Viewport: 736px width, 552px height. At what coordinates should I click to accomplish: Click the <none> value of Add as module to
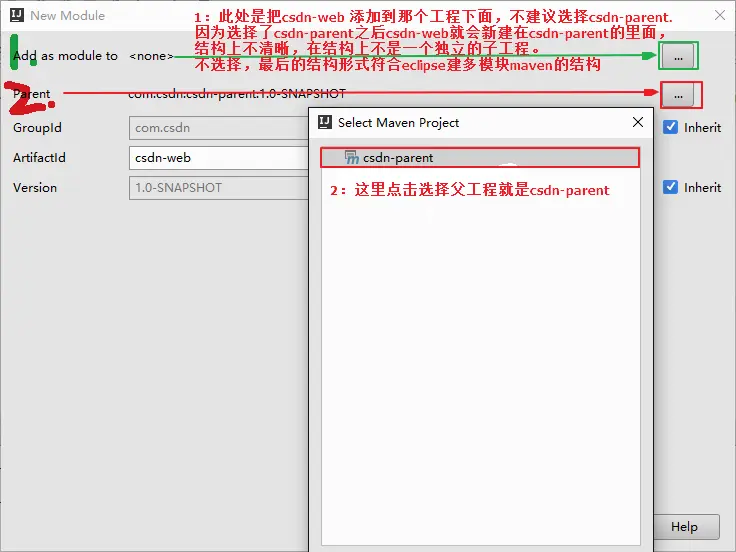click(x=151, y=56)
